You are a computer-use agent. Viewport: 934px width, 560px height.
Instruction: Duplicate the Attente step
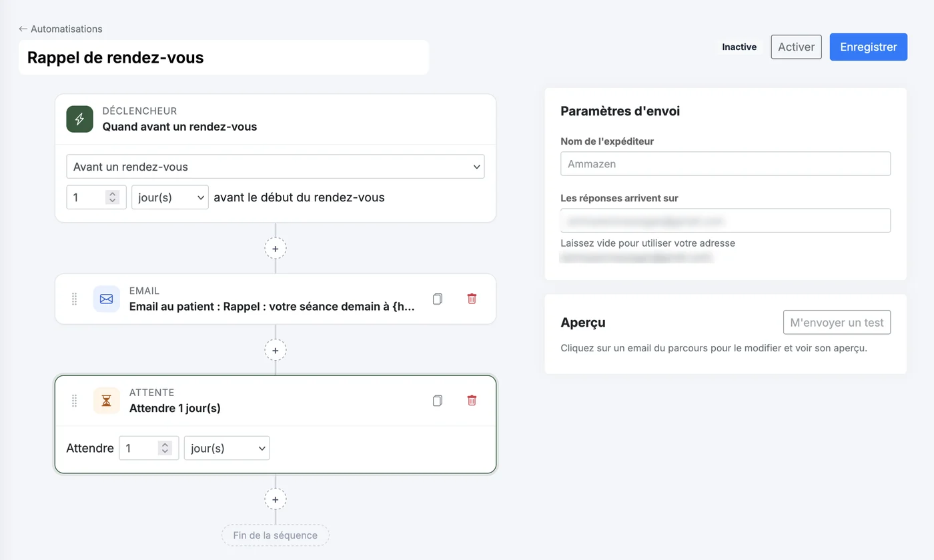437,401
